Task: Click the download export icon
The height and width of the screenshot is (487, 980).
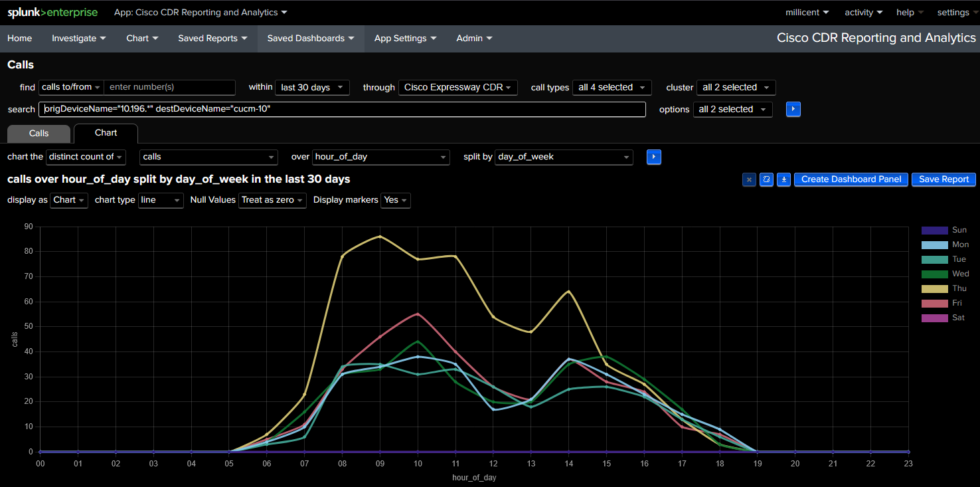Action: click(x=783, y=179)
